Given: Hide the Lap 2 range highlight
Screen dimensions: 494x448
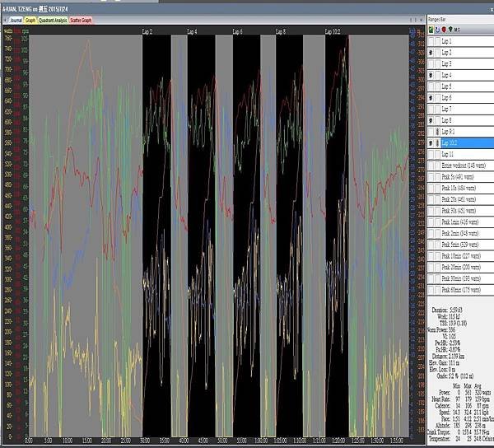Looking at the screenshot, I should tap(431, 53).
